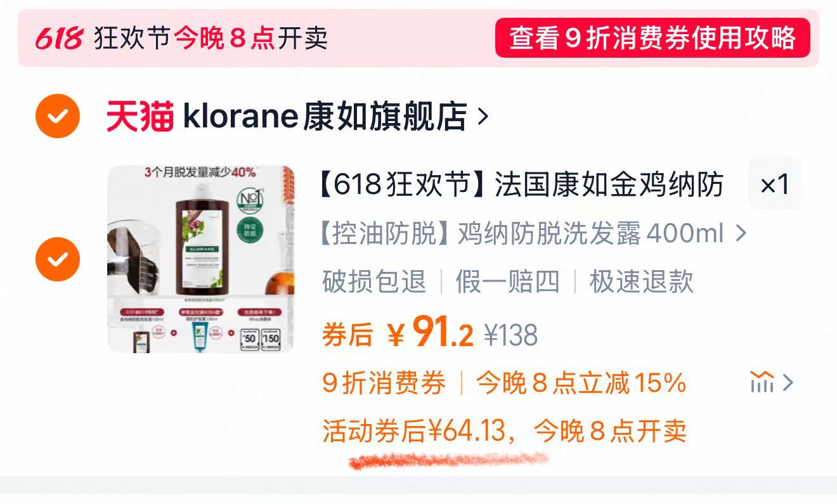Click the arrow after 400ml
The height and width of the screenshot is (504, 837).
(740, 234)
